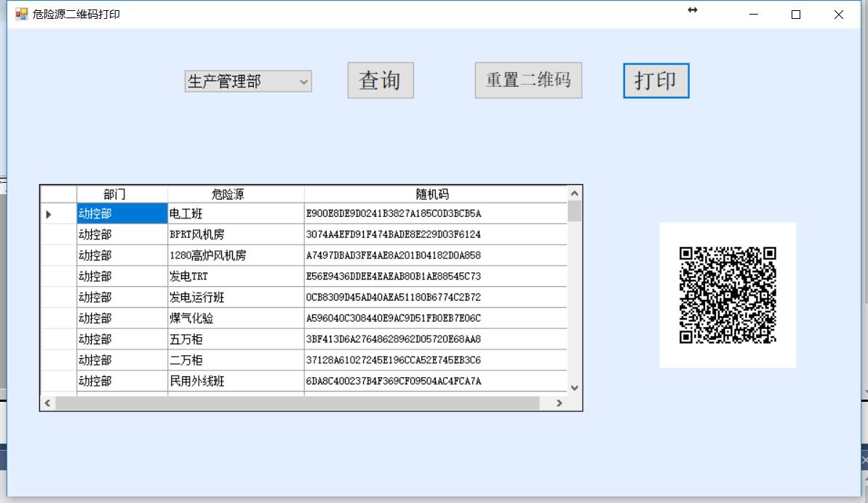The width and height of the screenshot is (868, 503).
Task: Click the 随机码 column header
Action: point(436,194)
